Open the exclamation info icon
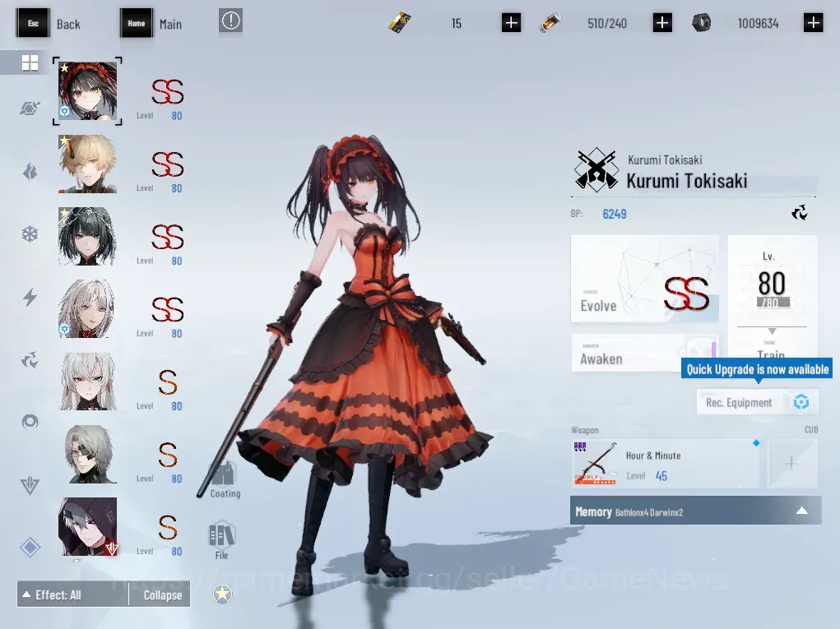This screenshot has width=840, height=629. click(x=230, y=21)
